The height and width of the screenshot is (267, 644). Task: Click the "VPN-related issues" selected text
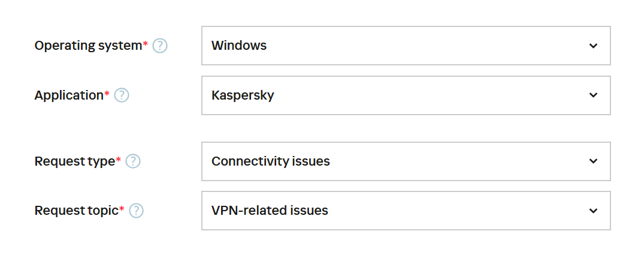pos(270,211)
